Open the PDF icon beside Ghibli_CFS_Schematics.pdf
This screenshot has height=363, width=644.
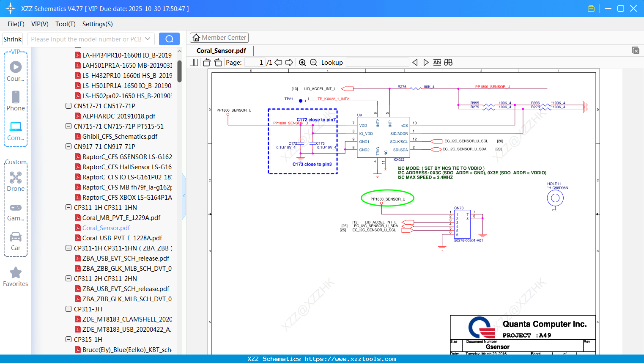coord(78,136)
